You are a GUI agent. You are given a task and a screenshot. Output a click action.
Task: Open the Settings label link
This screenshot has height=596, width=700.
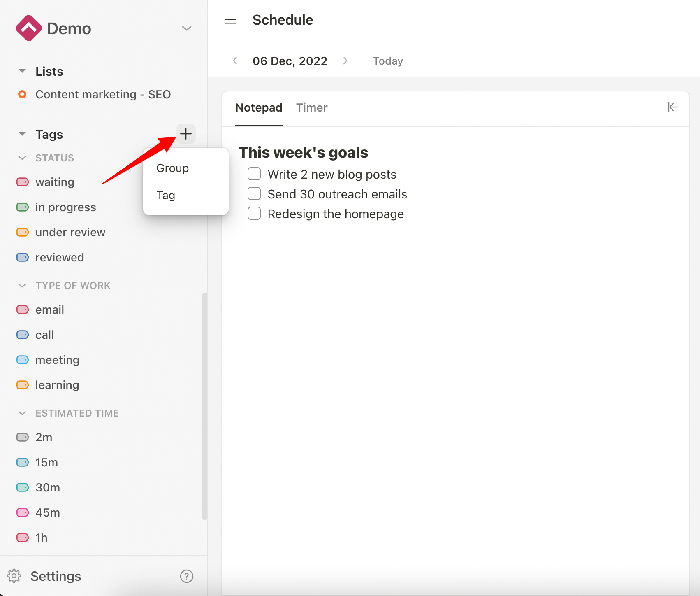pyautogui.click(x=56, y=576)
